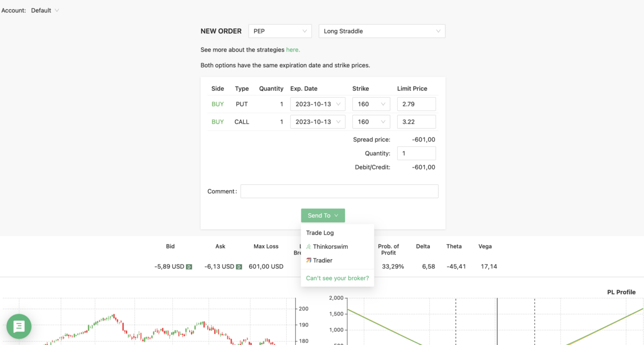Click the order Quantity input field
The height and width of the screenshot is (345, 644).
tap(416, 153)
